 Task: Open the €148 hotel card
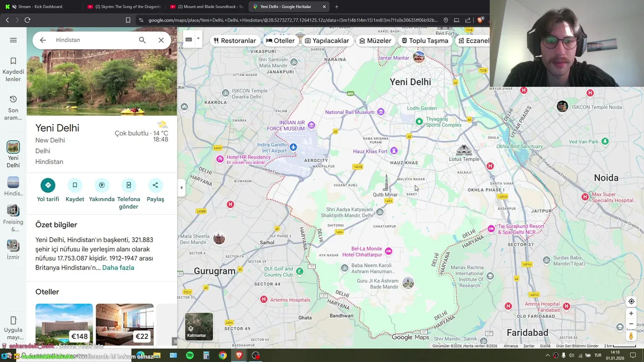click(x=64, y=324)
